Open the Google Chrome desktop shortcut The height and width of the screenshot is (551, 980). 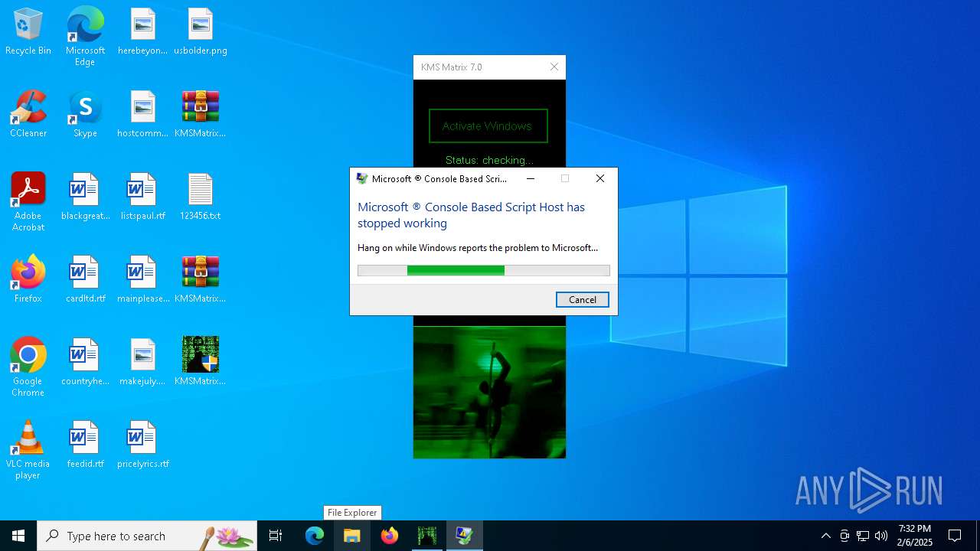coord(28,367)
